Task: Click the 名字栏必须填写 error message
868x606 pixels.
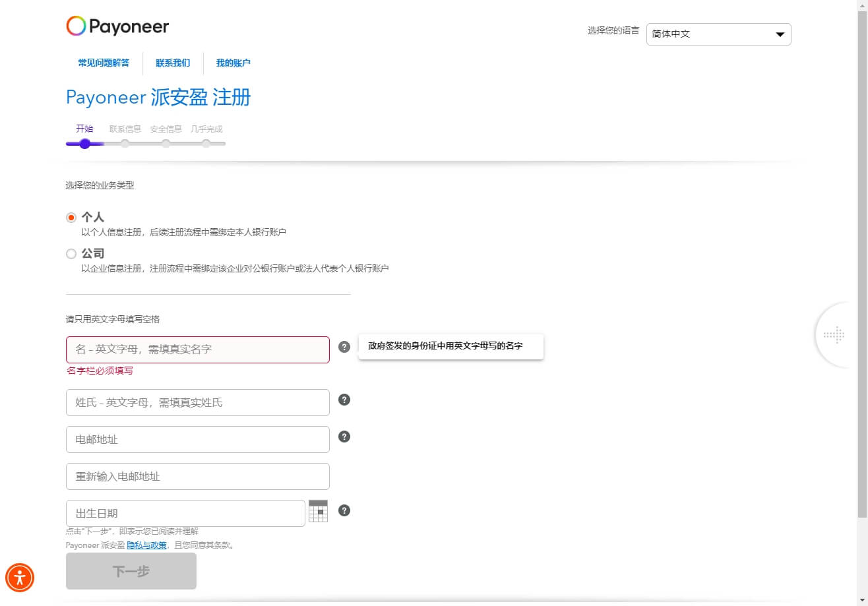Action: (100, 371)
